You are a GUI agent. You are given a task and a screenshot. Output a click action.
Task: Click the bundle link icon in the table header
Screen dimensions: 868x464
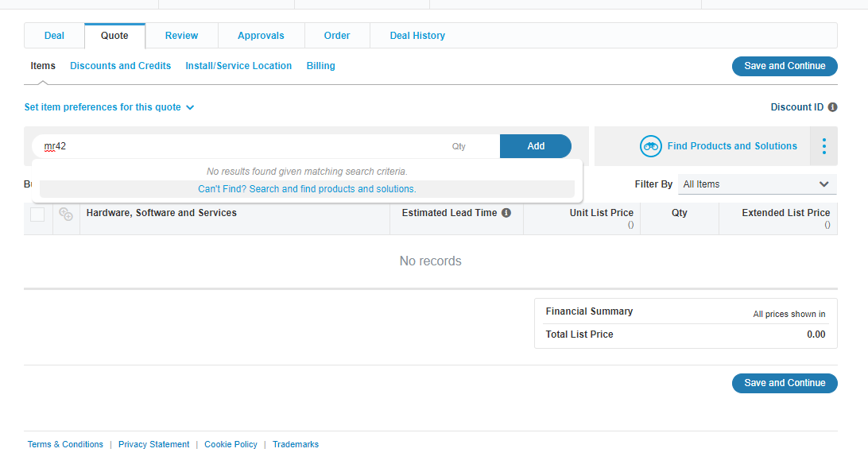66,214
